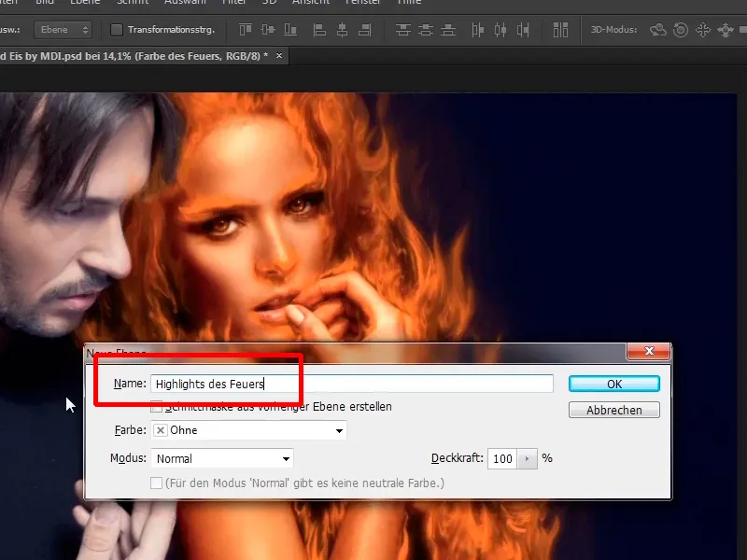
Task: Open the Deckkraft slider arrow
Action: (x=527, y=458)
